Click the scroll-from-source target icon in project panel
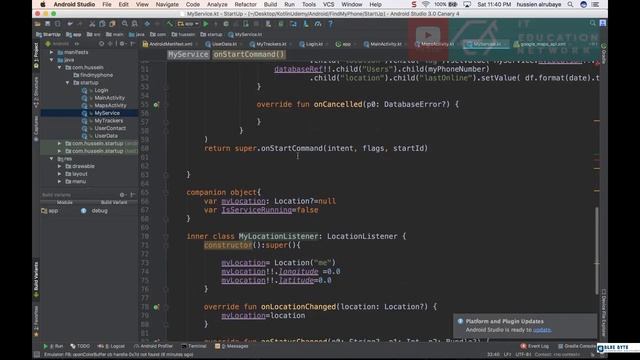Screen dimensions: 640x360 [x=101, y=44]
